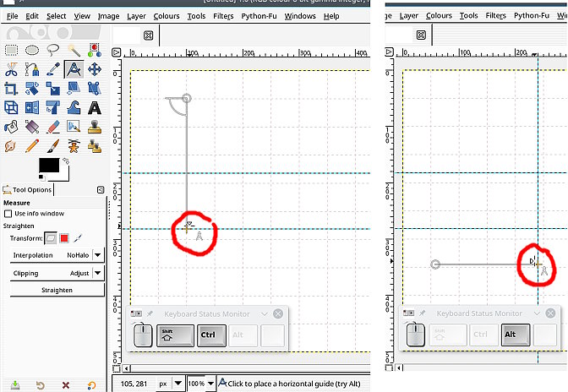Toggle Quick Mask at left canvas corner
Viewport: 568px width, 392px height.
tap(117, 368)
